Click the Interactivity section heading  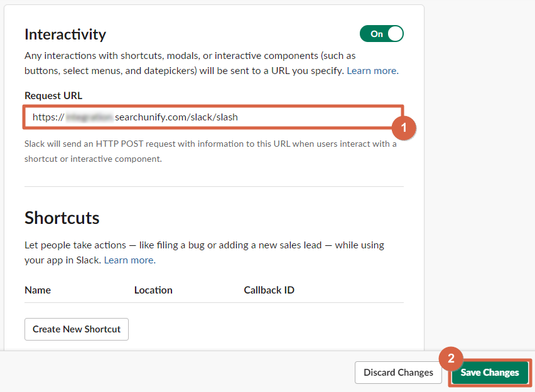[65, 34]
